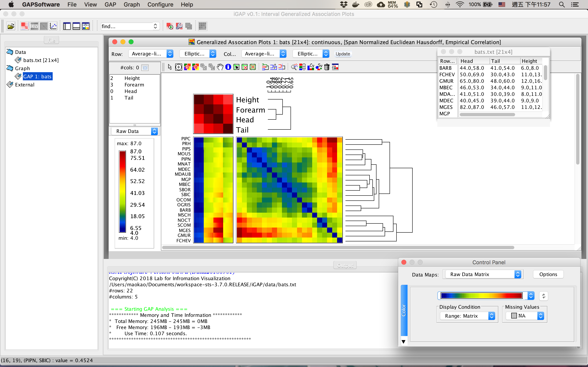Click the open file folder icon
The width and height of the screenshot is (588, 367).
pyautogui.click(x=11, y=26)
